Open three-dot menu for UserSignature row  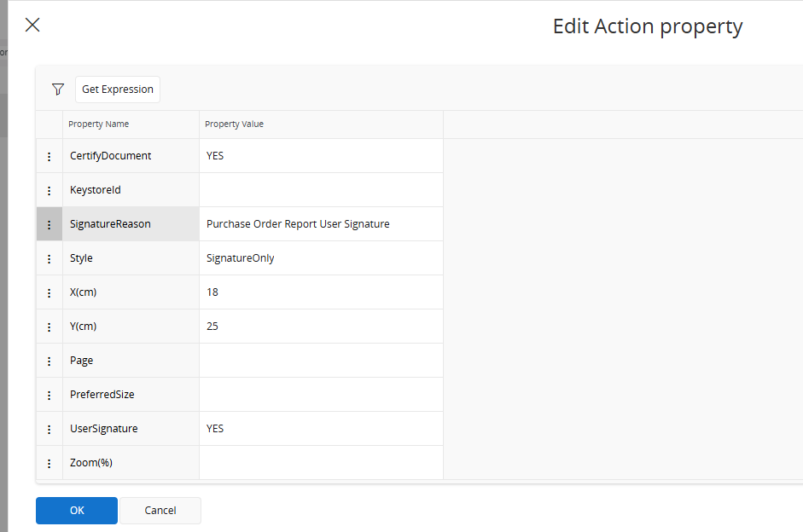click(49, 429)
